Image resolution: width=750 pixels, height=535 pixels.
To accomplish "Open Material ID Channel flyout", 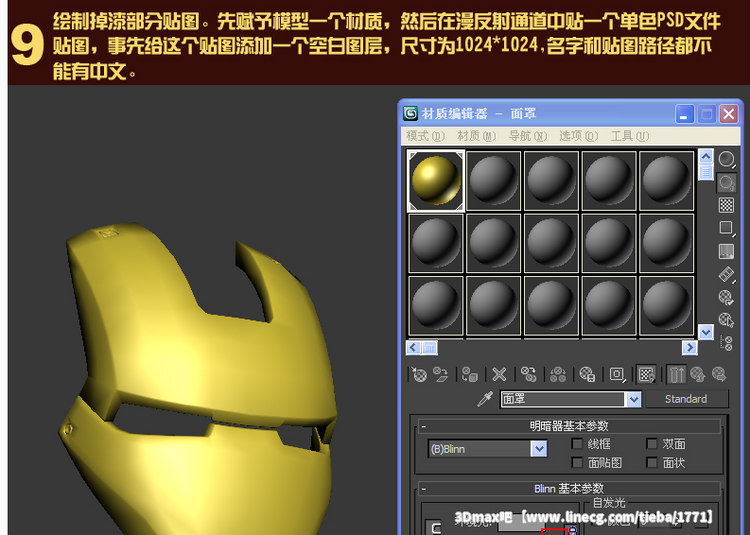I will click(x=617, y=374).
